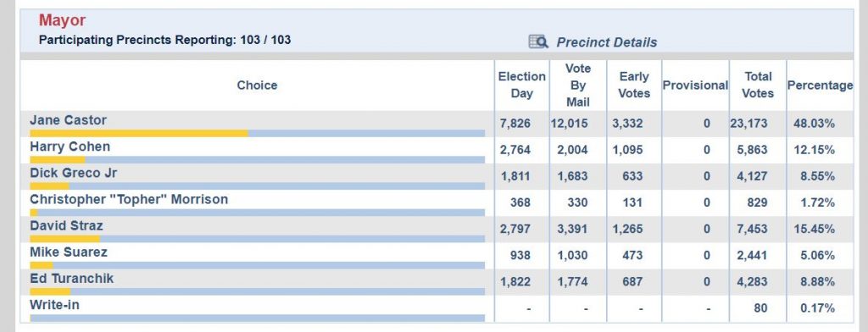Click the Dick Greco Jr name
This screenshot has width=868, height=332.
tap(74, 173)
